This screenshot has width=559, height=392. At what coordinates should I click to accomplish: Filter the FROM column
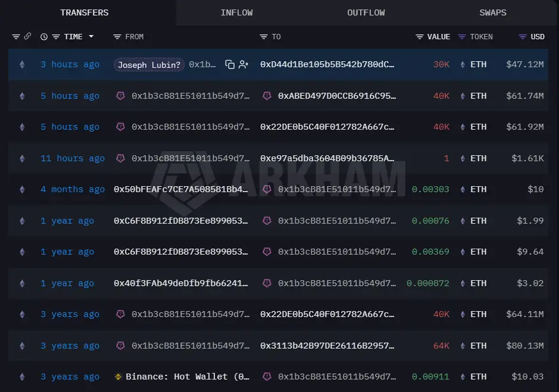click(x=117, y=37)
